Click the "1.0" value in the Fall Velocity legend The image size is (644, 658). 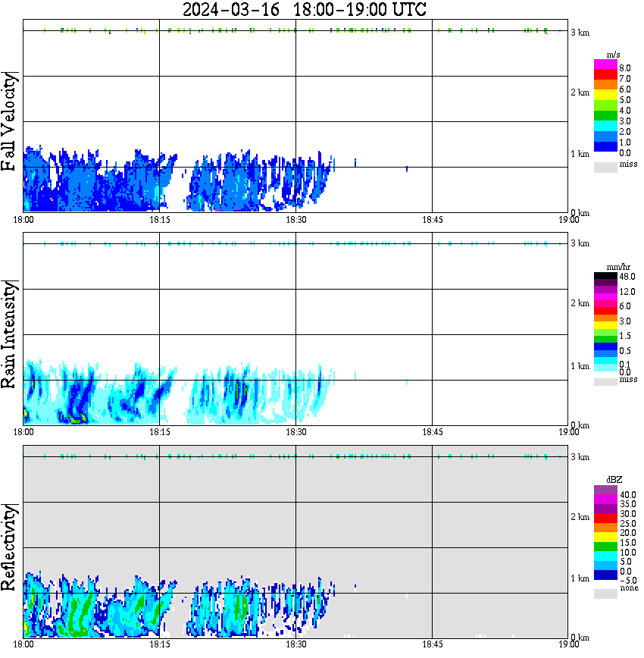point(625,143)
